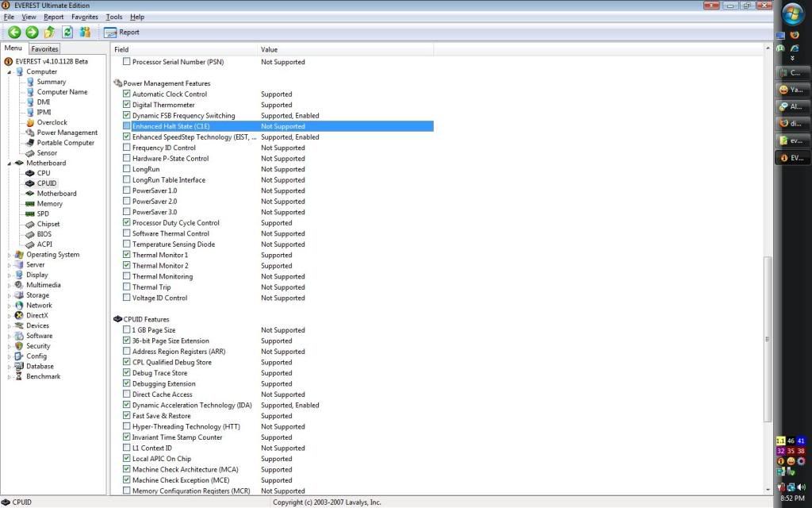The image size is (812, 508).
Task: Expand the Config tree node
Action: tap(9, 356)
